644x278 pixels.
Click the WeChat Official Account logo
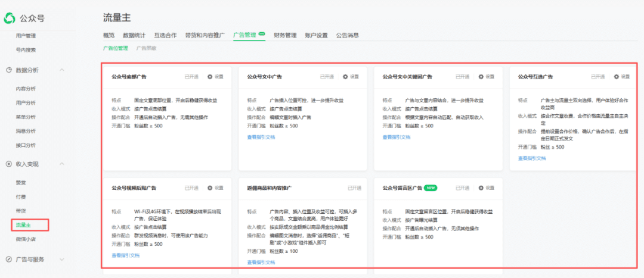(10, 18)
